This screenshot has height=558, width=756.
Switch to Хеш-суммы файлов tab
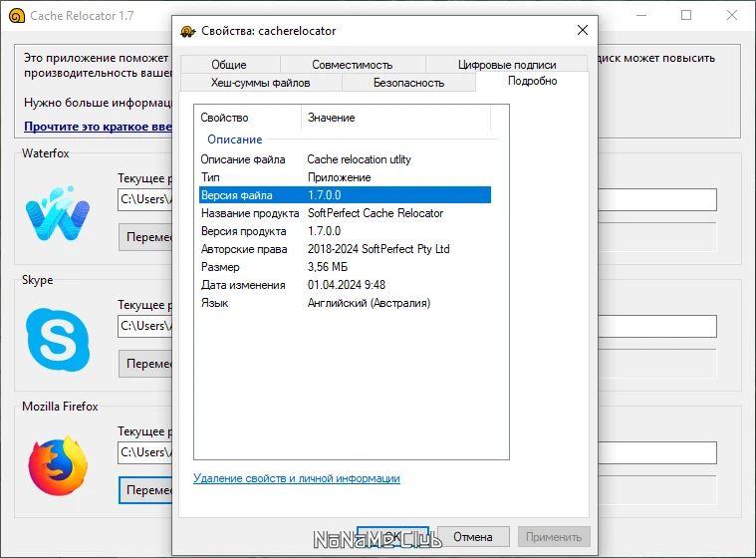pyautogui.click(x=261, y=83)
